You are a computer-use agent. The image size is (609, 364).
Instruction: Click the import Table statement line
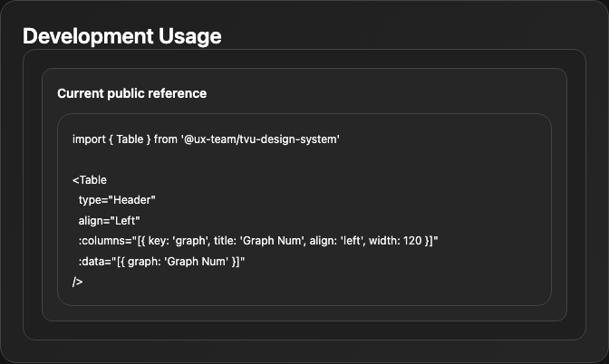(x=206, y=139)
